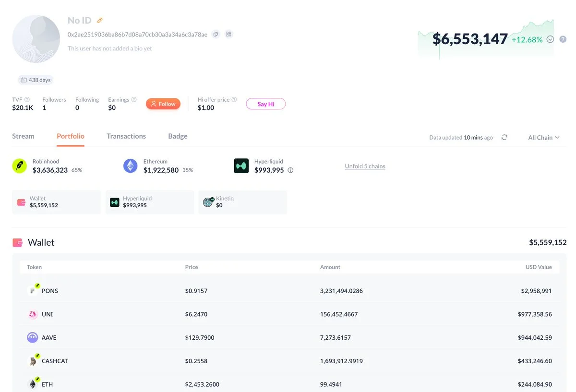Expand the dropdown arrow next to +12.68%

point(550,39)
